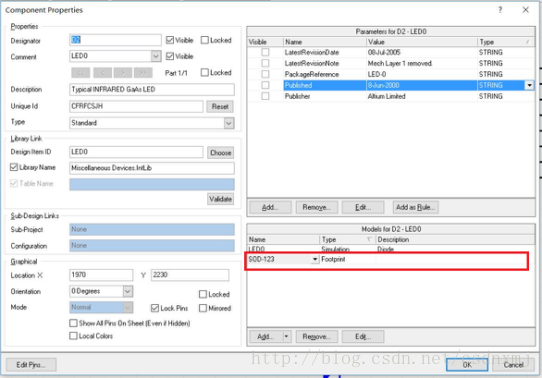Click the Location X field
542x378 pixels.
[x=101, y=275]
